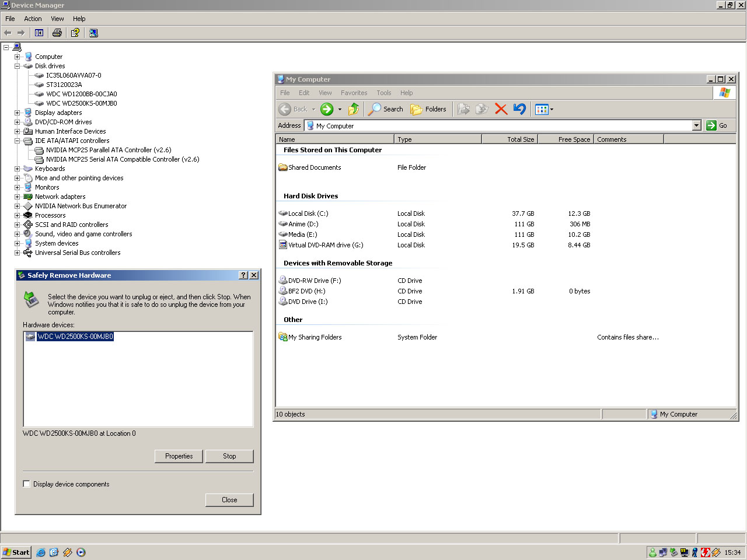Enable Display device components checkbox
The image size is (747, 560).
pos(26,484)
